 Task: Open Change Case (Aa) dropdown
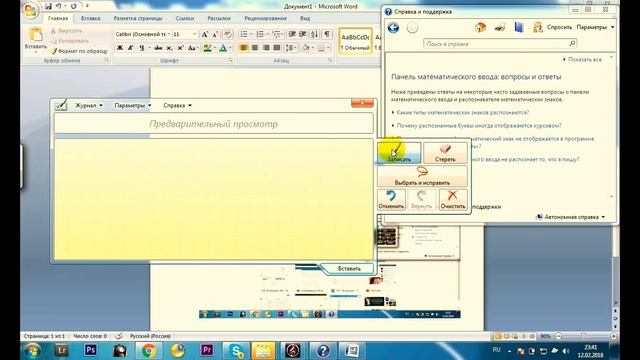pos(193,48)
